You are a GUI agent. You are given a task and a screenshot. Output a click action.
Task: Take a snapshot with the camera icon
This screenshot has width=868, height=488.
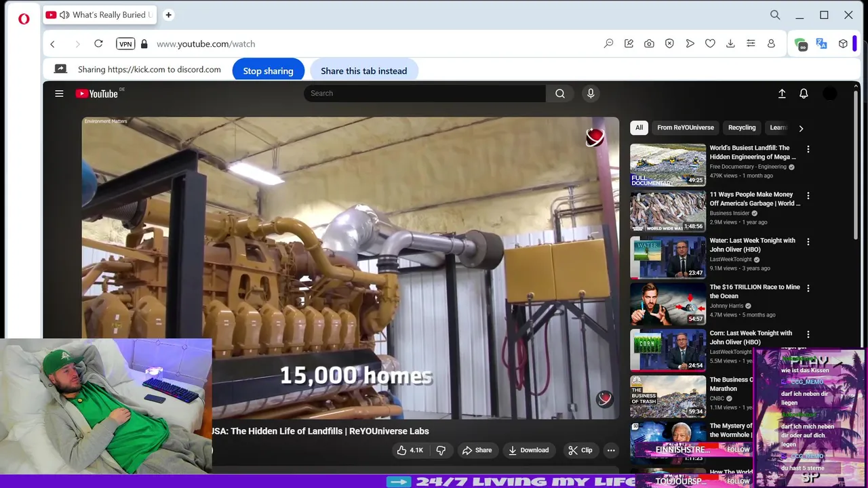tap(649, 43)
